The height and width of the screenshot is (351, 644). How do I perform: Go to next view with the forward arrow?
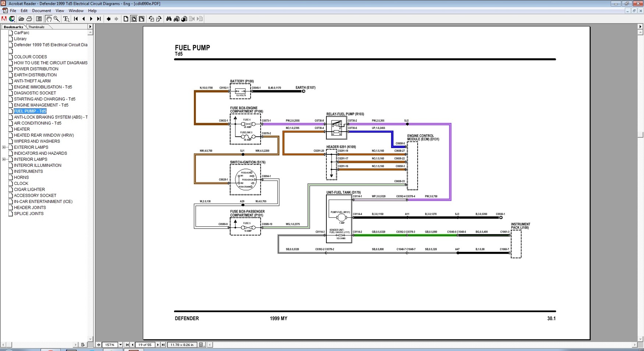point(116,19)
